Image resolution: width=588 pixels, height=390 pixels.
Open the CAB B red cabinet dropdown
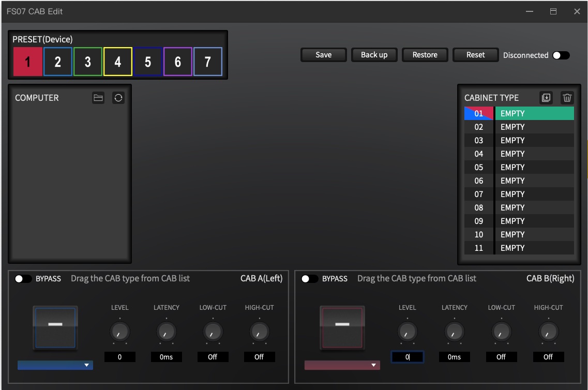pos(342,365)
